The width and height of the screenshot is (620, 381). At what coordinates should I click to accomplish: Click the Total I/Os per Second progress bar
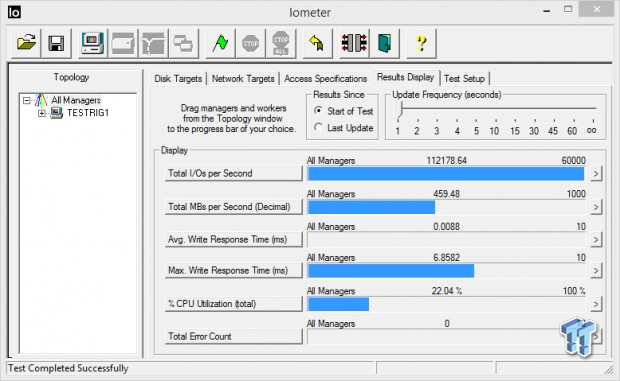(446, 174)
